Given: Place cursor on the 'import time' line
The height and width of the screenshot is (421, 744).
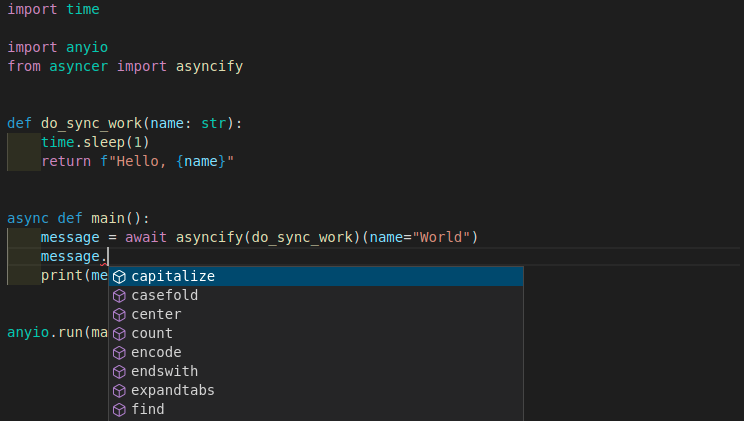Looking at the screenshot, I should (x=53, y=9).
